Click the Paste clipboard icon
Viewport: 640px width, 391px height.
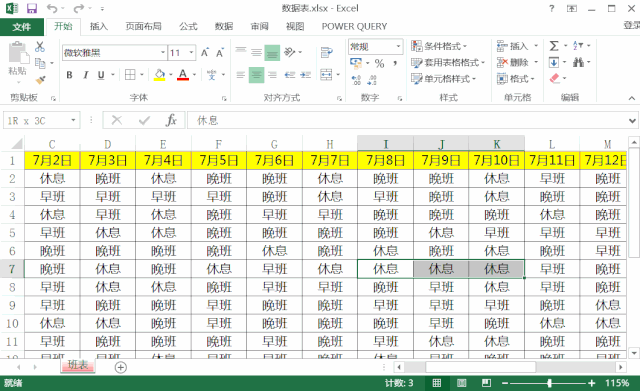click(x=18, y=53)
